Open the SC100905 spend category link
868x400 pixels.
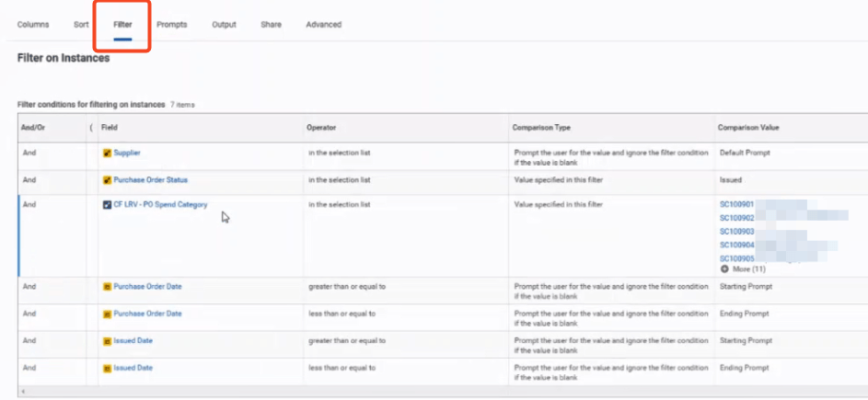tap(736, 258)
